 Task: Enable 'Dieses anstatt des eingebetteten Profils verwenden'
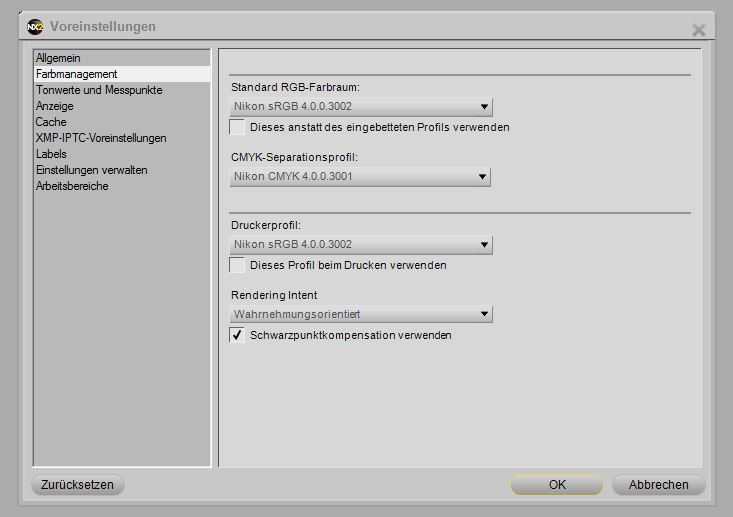pyautogui.click(x=237, y=127)
